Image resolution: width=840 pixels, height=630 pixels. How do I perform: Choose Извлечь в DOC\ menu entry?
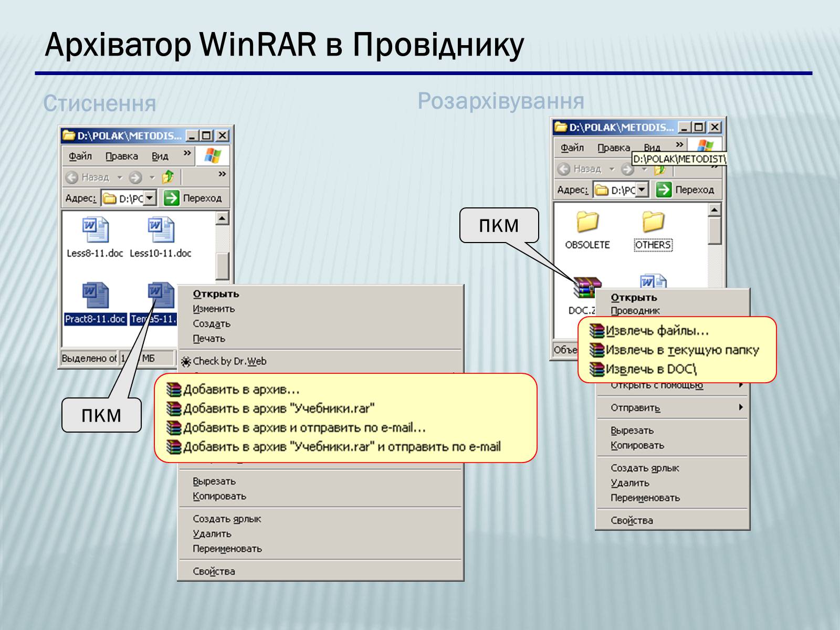651,369
